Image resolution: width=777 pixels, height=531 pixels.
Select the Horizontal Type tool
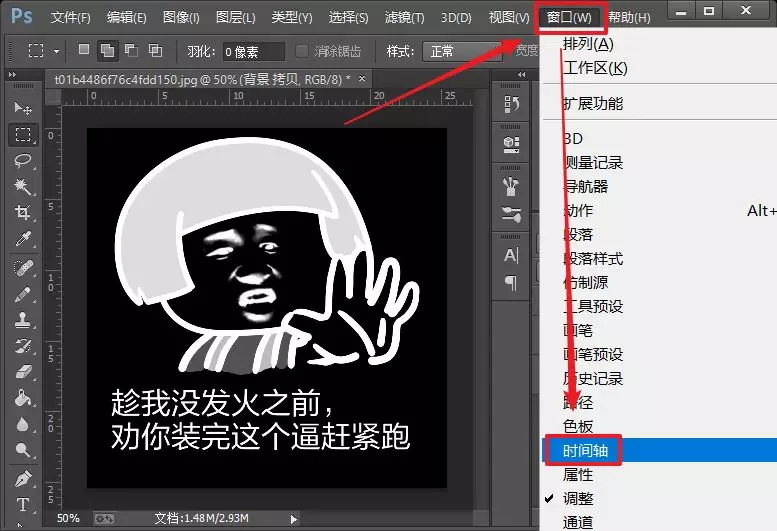point(22,505)
